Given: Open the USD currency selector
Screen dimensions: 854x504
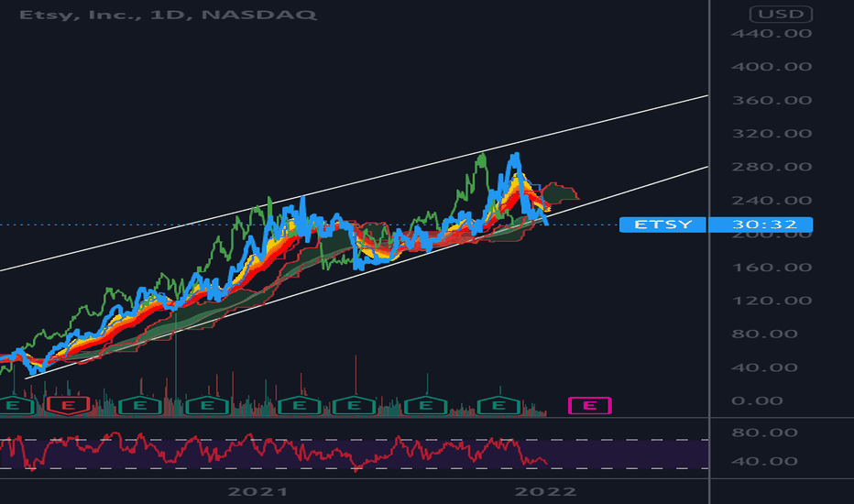Looking at the screenshot, I should pyautogui.click(x=781, y=14).
